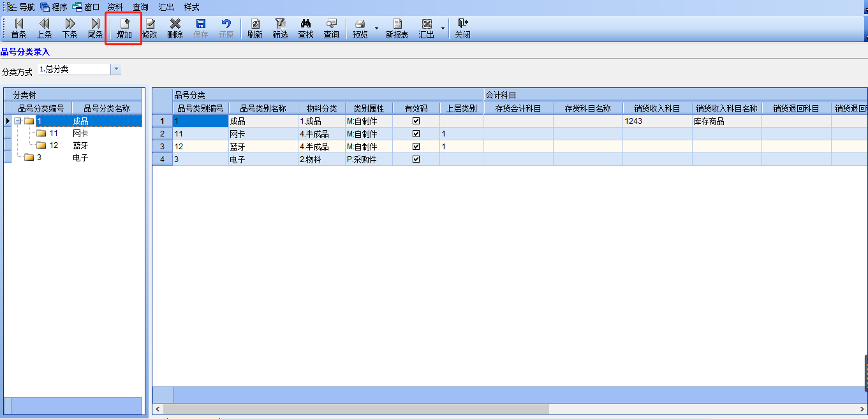Refresh data with 刷新

255,29
